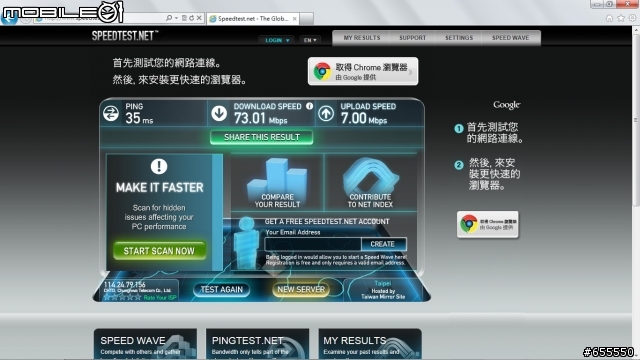Expand address bar search dropdown arrow
The image size is (640, 360).
[176, 18]
